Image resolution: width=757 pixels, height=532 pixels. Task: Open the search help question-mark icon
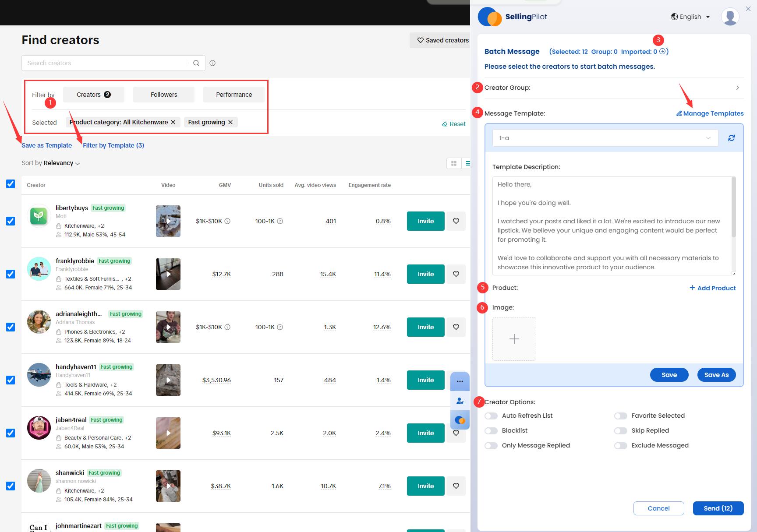point(212,63)
